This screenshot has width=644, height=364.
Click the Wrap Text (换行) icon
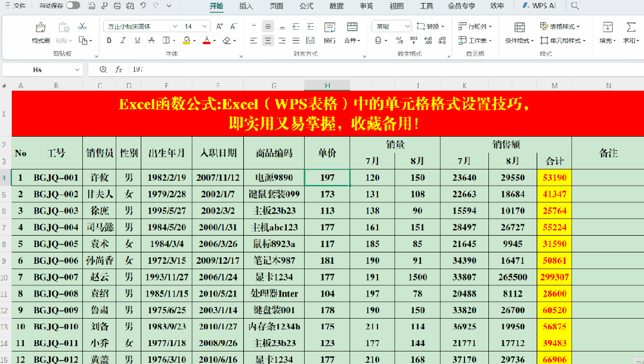[329, 27]
